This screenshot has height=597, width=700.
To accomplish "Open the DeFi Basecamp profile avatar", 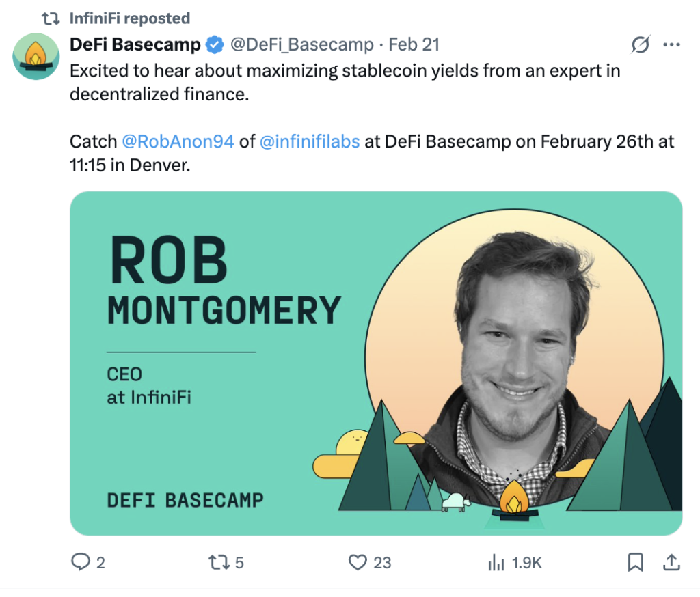I will (36, 56).
